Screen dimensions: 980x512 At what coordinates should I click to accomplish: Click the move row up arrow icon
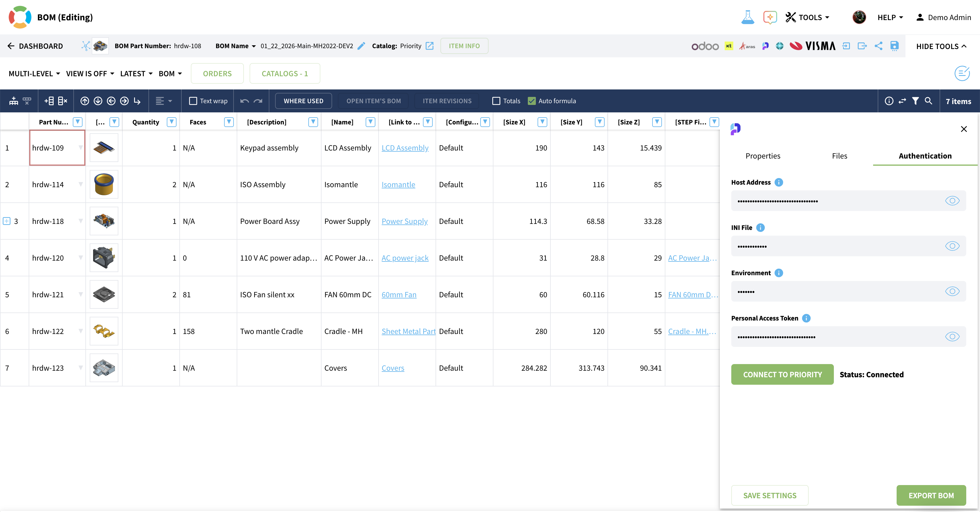(85, 101)
